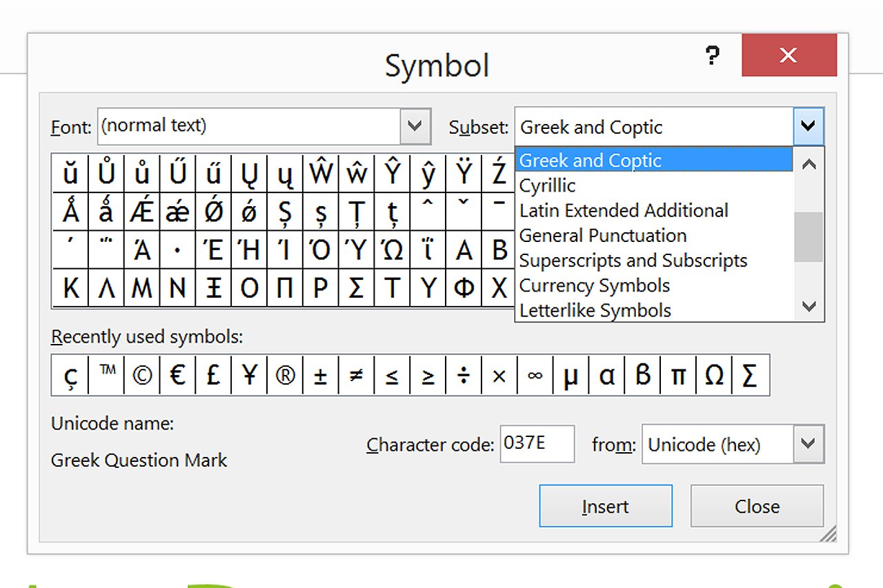
Task: Select Greek capital Mu Μ in grid
Action: click(142, 287)
